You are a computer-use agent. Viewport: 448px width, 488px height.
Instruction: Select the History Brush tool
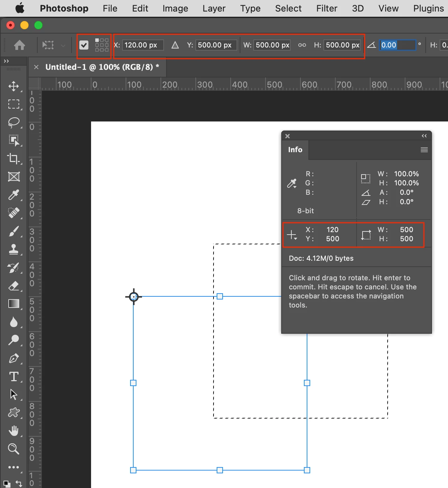(x=14, y=268)
